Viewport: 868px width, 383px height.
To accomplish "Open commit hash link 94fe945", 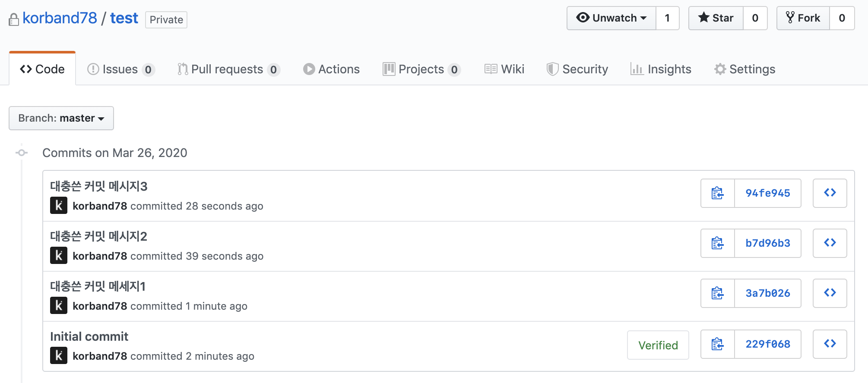I will 768,193.
